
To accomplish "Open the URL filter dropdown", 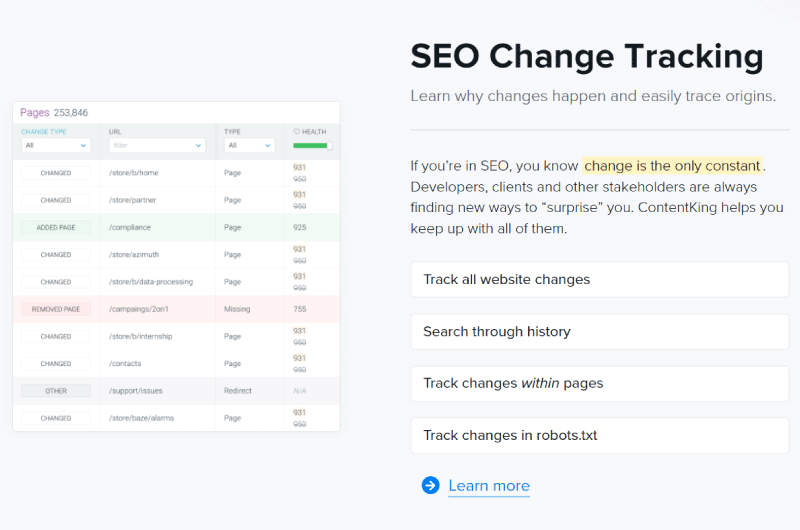I will (x=157, y=145).
